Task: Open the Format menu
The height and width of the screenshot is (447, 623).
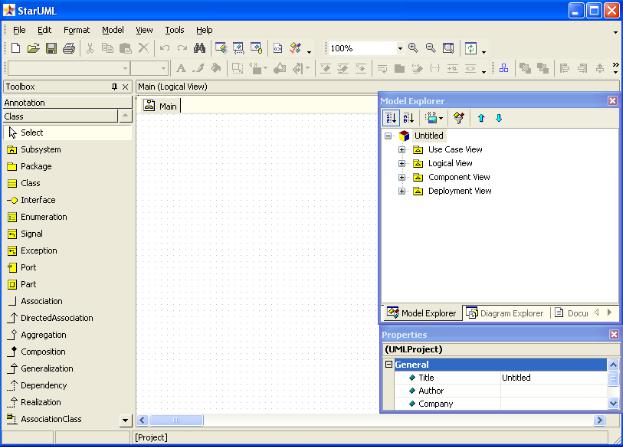Action: coord(76,30)
